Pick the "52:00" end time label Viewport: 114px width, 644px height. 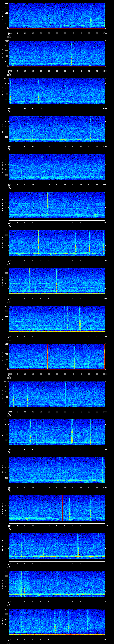(105, 223)
